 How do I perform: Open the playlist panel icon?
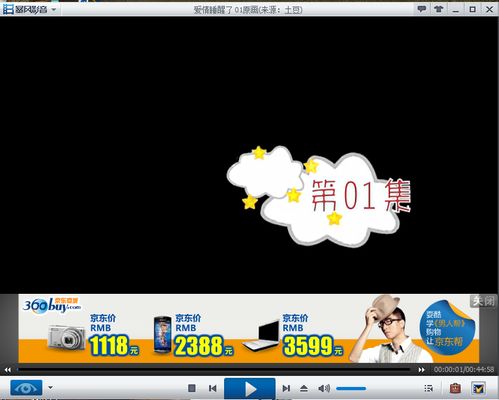[428, 388]
